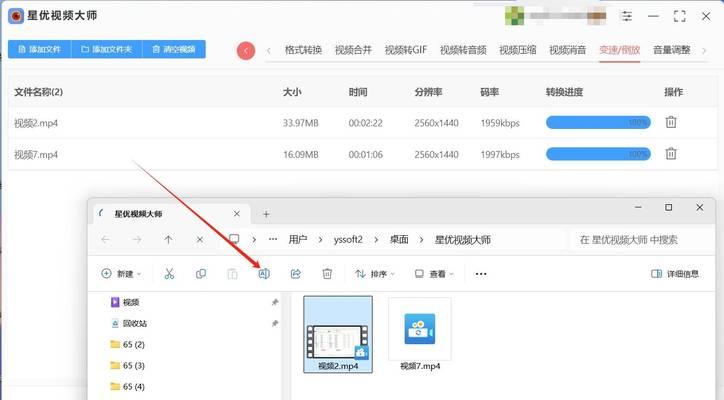Expand the 新建 dropdown in Explorer
724x400 pixels.
tap(121, 274)
